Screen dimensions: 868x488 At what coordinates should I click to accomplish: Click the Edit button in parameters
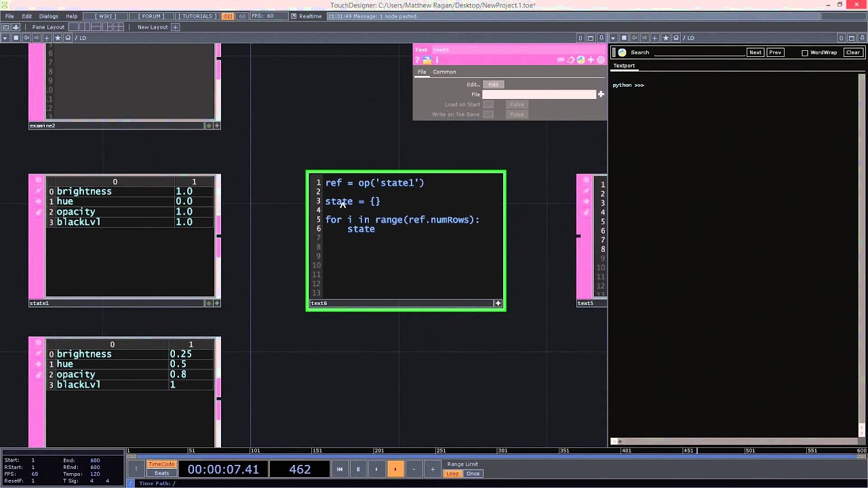point(493,85)
